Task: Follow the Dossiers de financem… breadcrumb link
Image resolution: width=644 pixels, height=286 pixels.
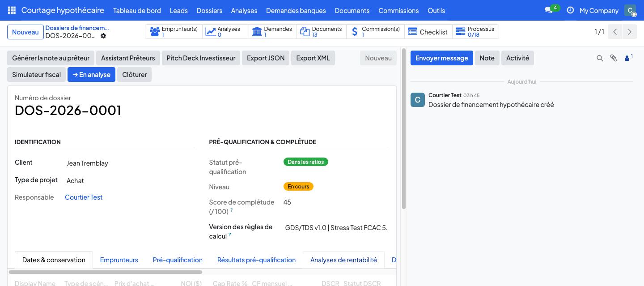Action: 77,28
